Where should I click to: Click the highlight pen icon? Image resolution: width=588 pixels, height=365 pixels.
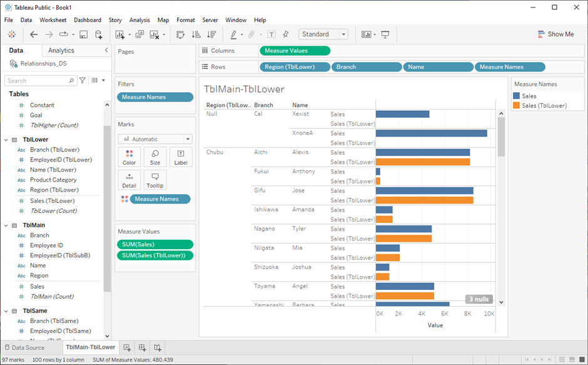[233, 34]
